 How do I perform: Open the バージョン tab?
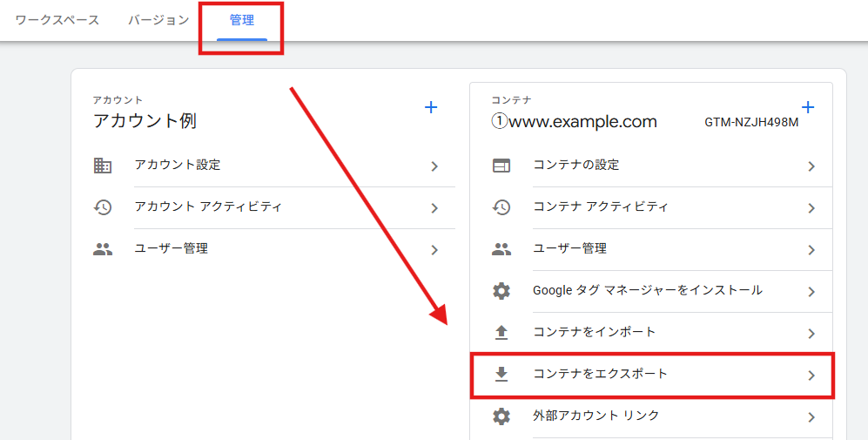[158, 20]
